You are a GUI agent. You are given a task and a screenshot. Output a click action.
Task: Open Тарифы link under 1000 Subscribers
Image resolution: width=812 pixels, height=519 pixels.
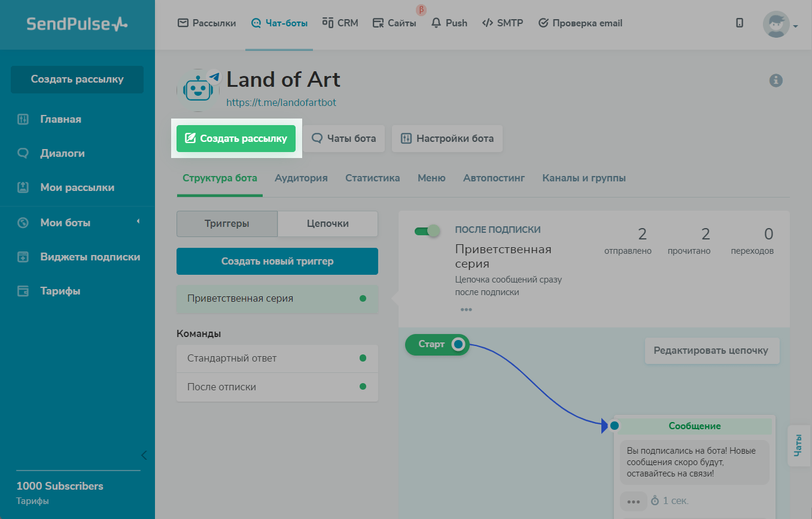pyautogui.click(x=32, y=501)
